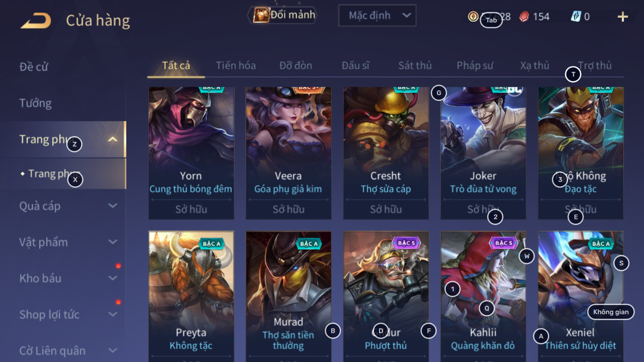Open the Mặc định sort dropdown

(x=377, y=16)
